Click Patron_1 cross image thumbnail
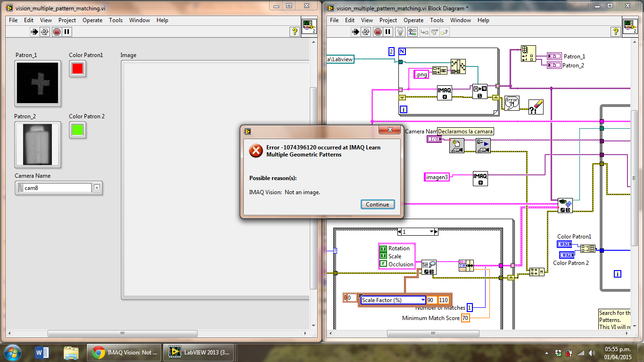The image size is (644, 362). tap(38, 82)
